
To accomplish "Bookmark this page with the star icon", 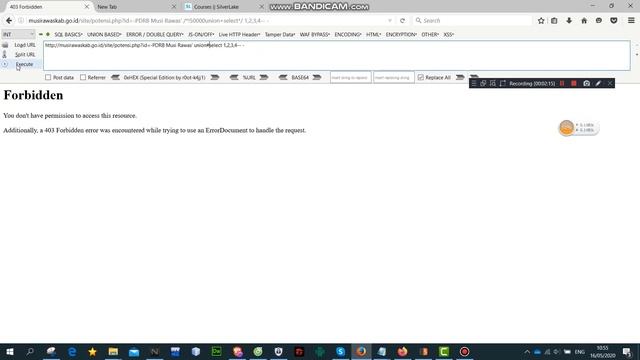I will click(x=541, y=20).
